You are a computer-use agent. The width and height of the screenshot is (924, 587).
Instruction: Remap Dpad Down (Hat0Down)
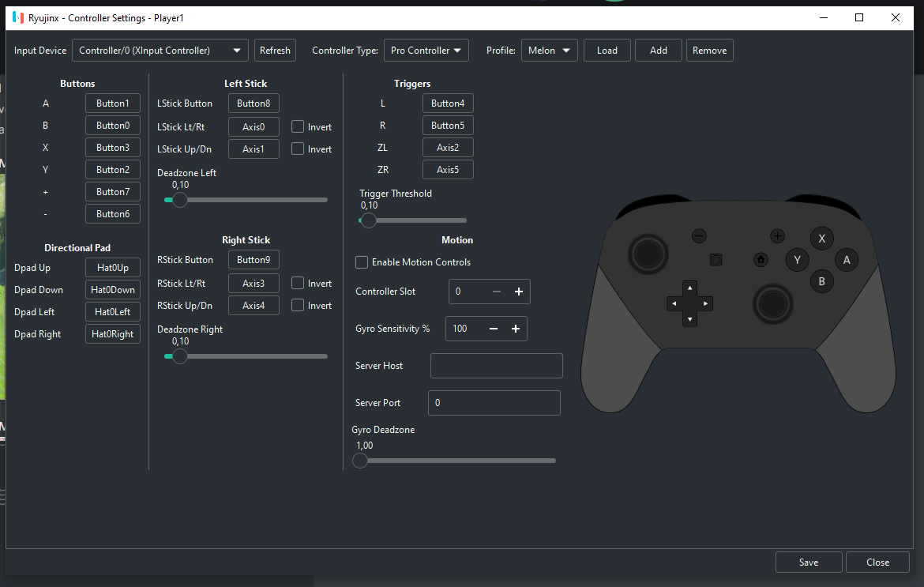113,290
